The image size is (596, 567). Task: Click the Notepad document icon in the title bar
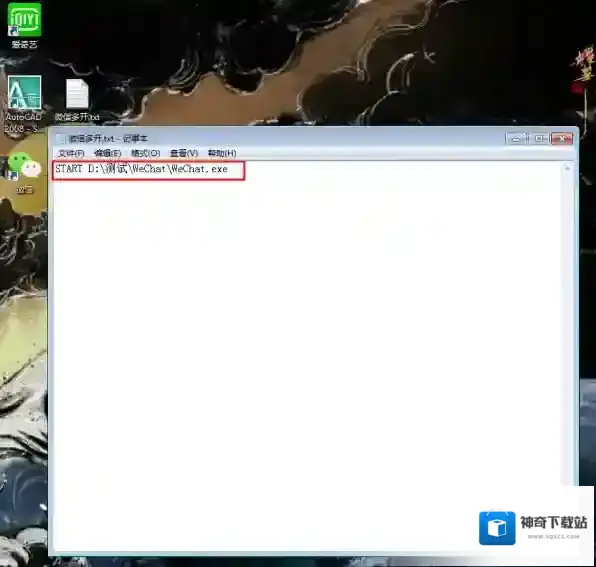click(x=60, y=139)
